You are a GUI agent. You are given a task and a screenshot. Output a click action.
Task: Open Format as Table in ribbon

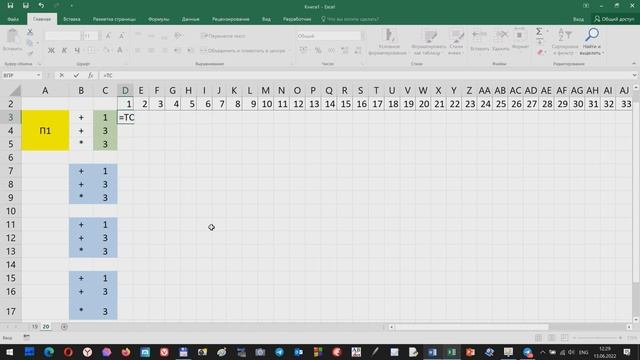click(428, 42)
